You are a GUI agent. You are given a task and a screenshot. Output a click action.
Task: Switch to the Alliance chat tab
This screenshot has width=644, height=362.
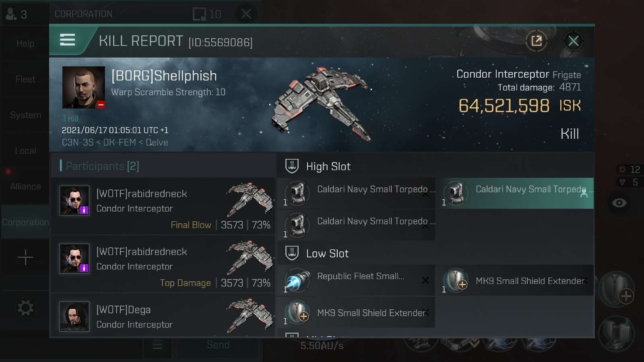pyautogui.click(x=25, y=186)
